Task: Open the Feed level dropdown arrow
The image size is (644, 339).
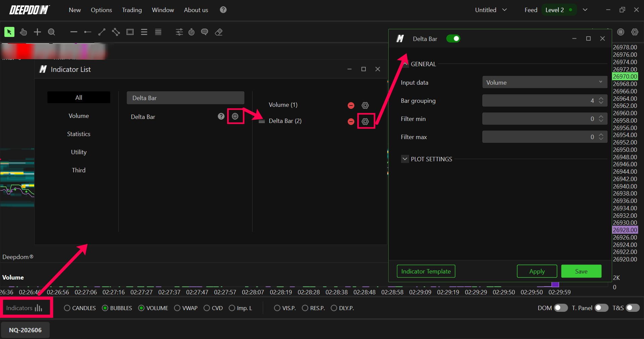Action: (x=585, y=10)
